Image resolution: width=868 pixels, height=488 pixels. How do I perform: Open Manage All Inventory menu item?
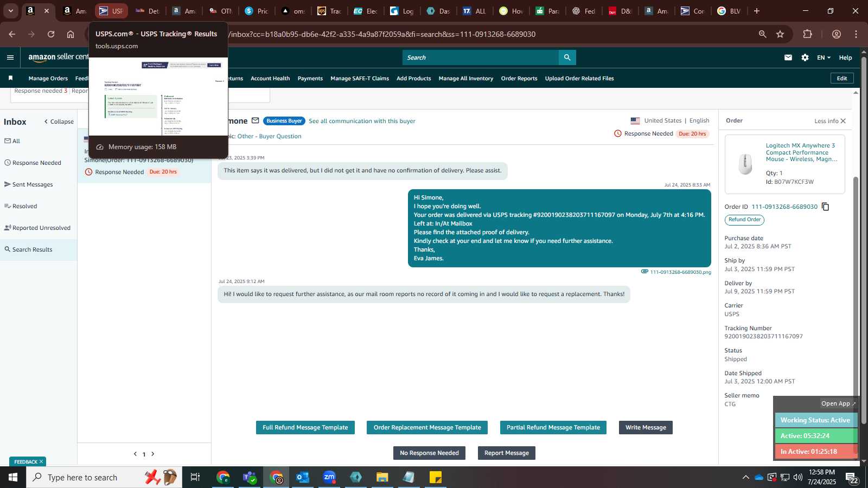pyautogui.click(x=466, y=79)
